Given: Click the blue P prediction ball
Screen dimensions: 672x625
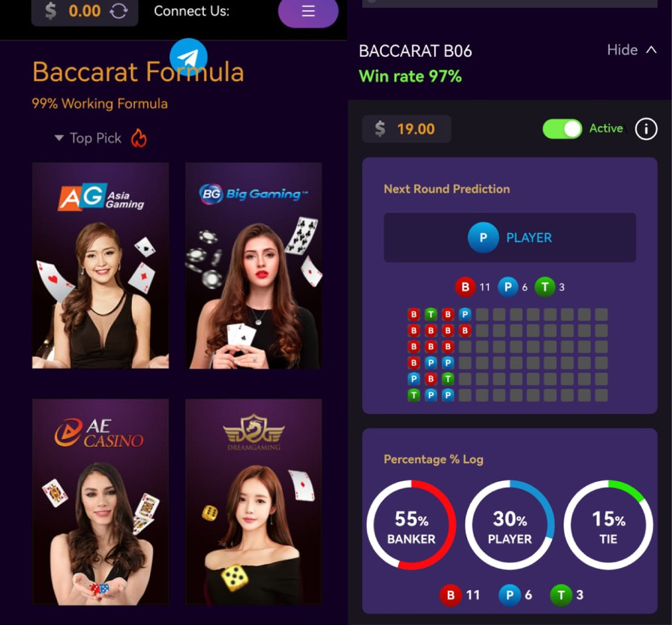Looking at the screenshot, I should pyautogui.click(x=483, y=238).
